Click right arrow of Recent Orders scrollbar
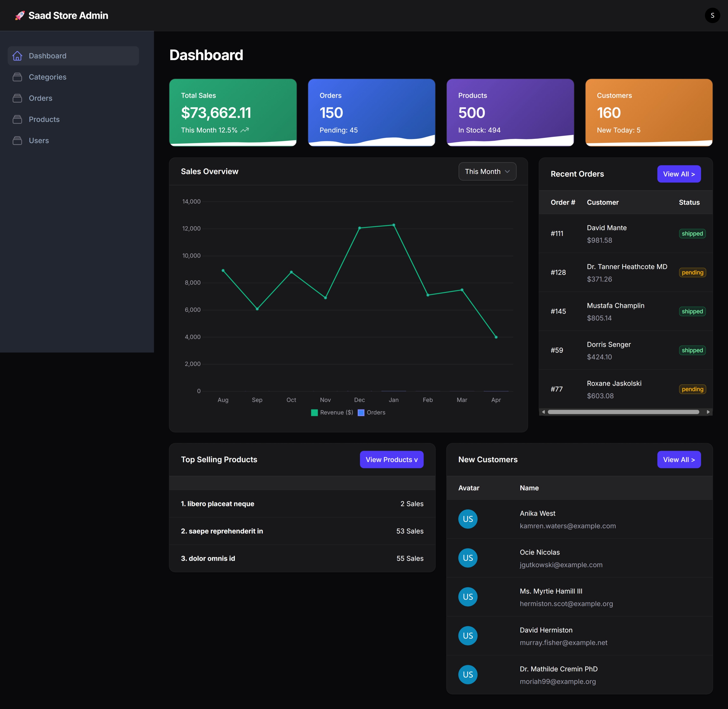Viewport: 728px width, 709px height. (x=708, y=412)
